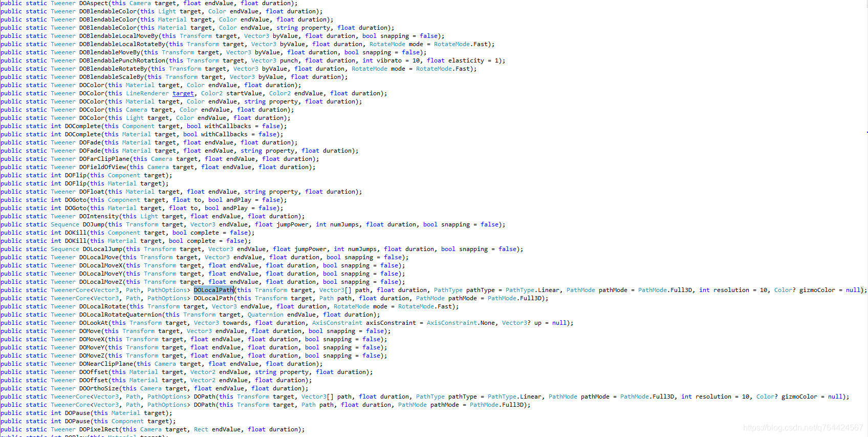The image size is (868, 437).
Task: Click DOMove method name
Action: [x=90, y=331]
